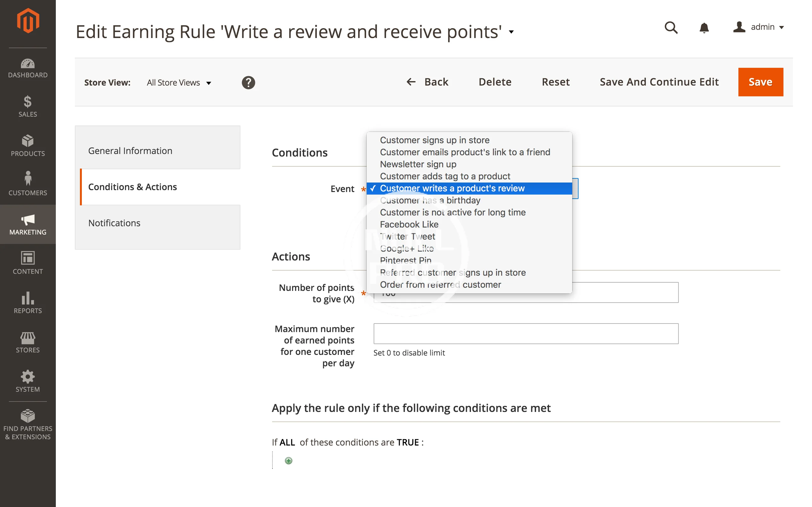Click Save And Continue Edit
This screenshot has height=507, width=812.
coord(659,82)
